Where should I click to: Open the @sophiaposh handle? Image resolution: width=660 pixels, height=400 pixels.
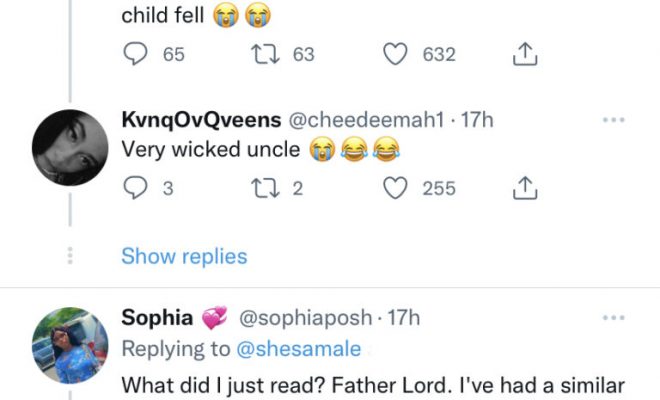[305, 319]
